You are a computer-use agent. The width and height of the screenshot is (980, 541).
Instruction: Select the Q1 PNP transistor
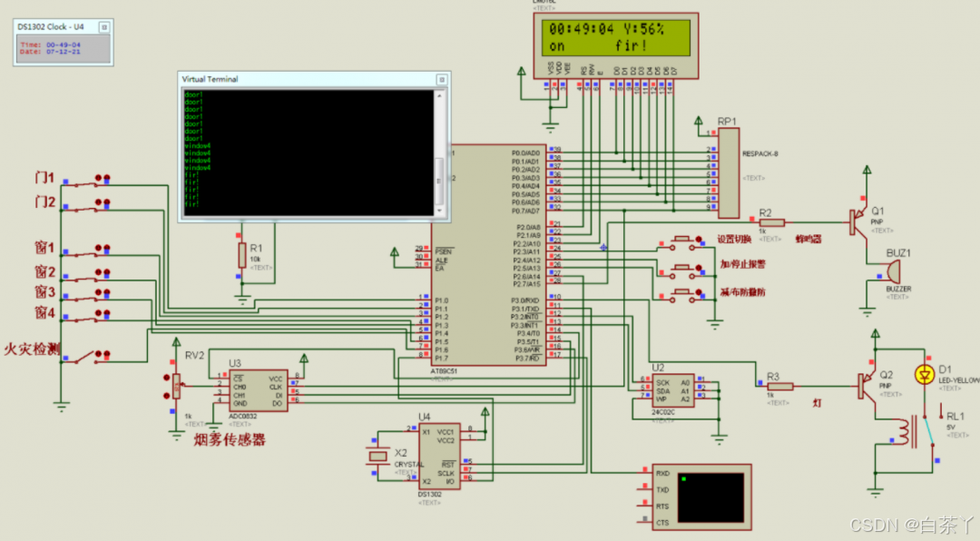click(858, 222)
